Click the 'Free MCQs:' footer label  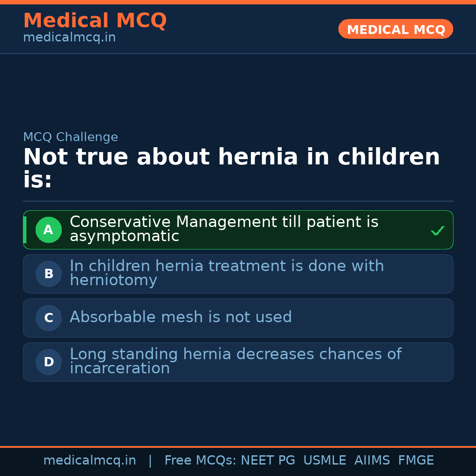click(201, 461)
